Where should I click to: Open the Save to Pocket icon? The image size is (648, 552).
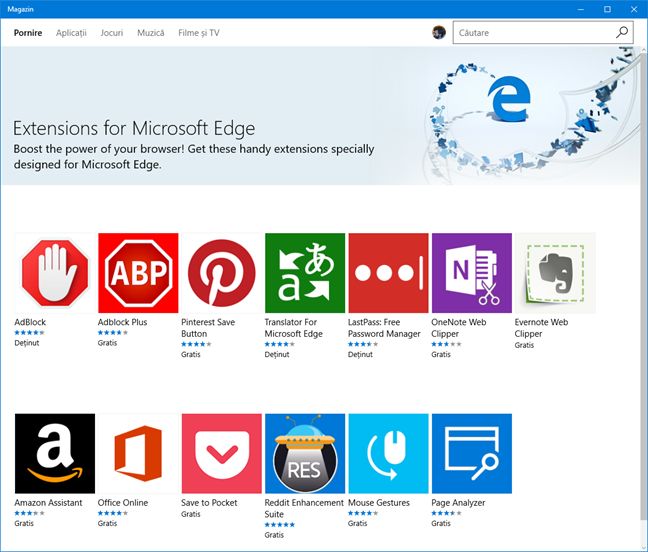[222, 454]
